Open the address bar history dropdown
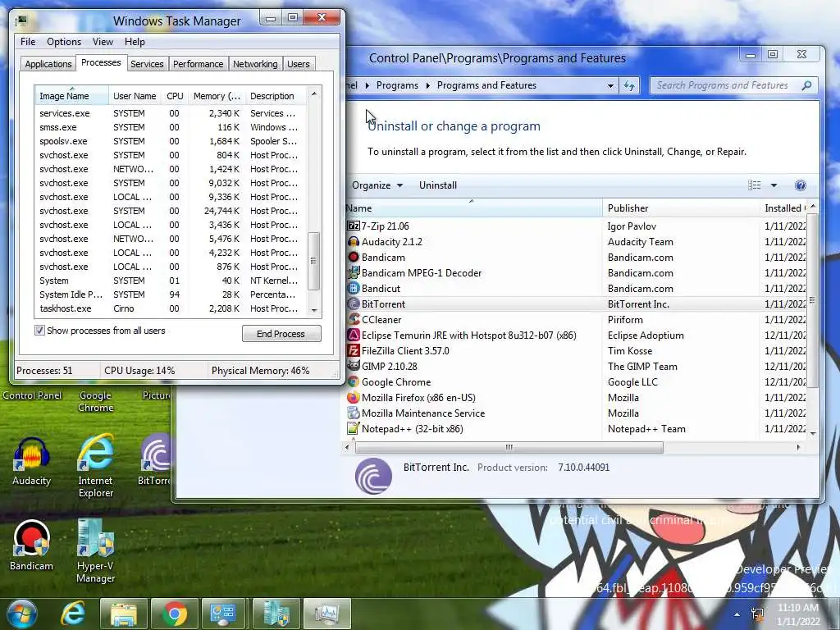This screenshot has height=630, width=840. pyautogui.click(x=610, y=85)
